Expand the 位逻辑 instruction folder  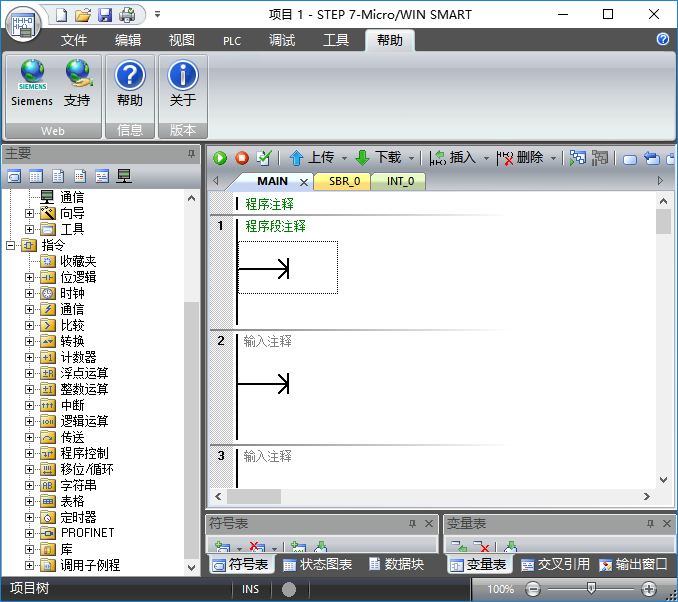click(29, 277)
